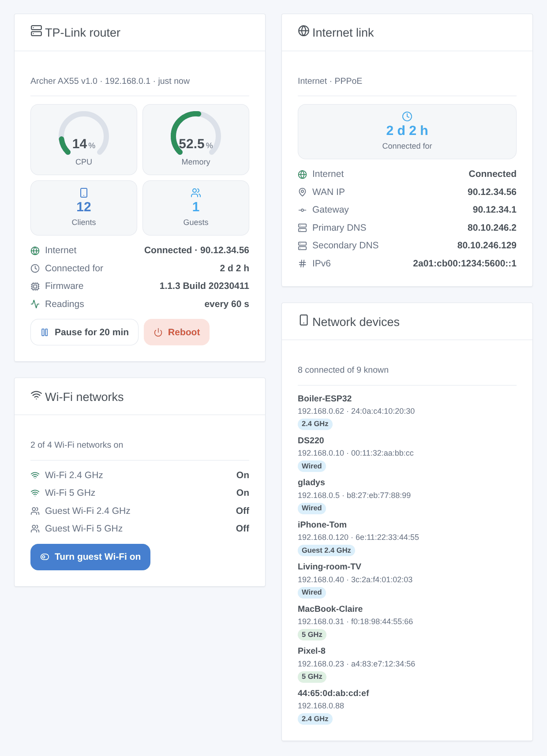Reboot the router

click(x=176, y=332)
